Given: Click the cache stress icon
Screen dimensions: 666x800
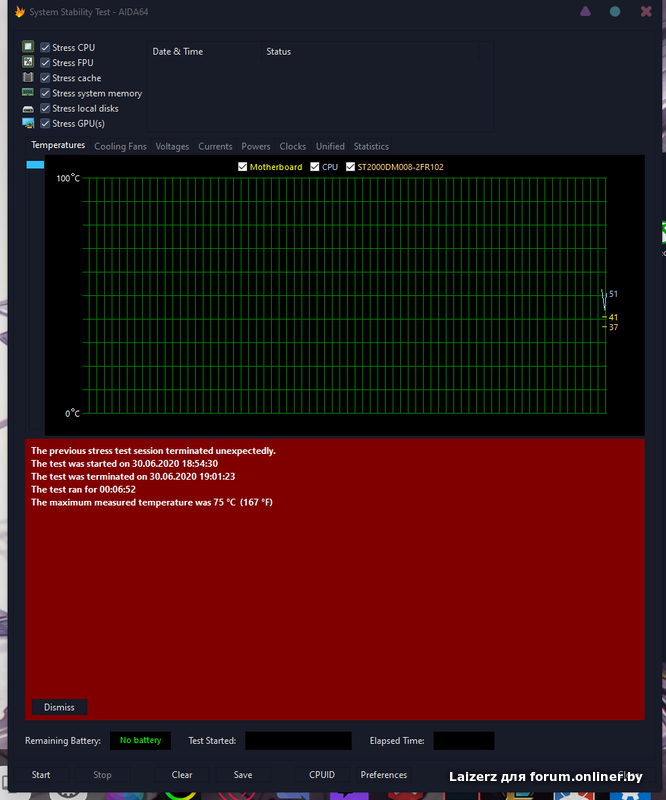Looking at the screenshot, I should tap(28, 78).
